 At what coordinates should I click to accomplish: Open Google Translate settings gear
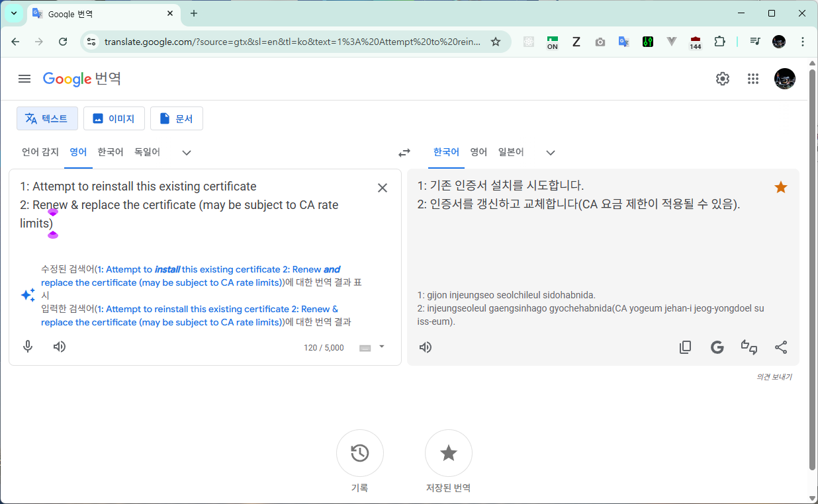point(723,79)
